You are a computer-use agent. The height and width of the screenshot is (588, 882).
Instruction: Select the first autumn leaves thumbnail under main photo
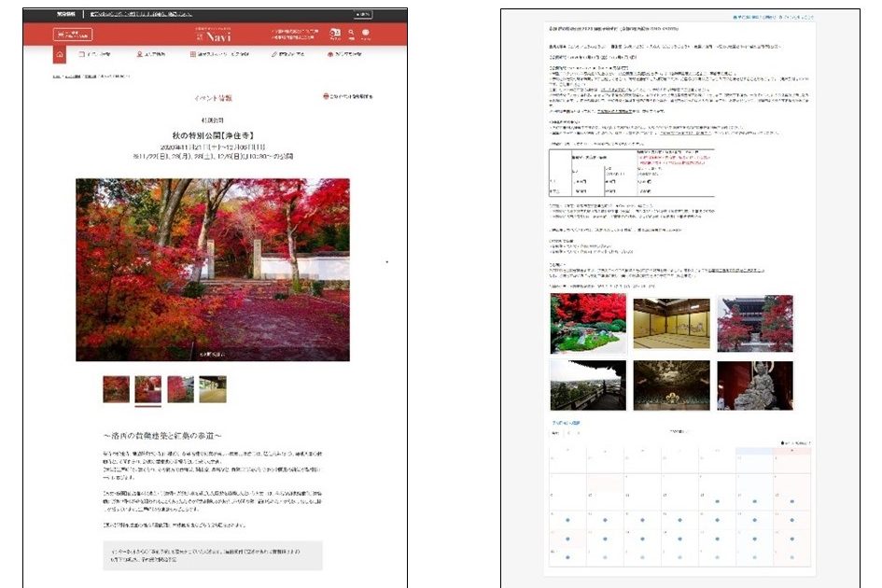coord(117,388)
